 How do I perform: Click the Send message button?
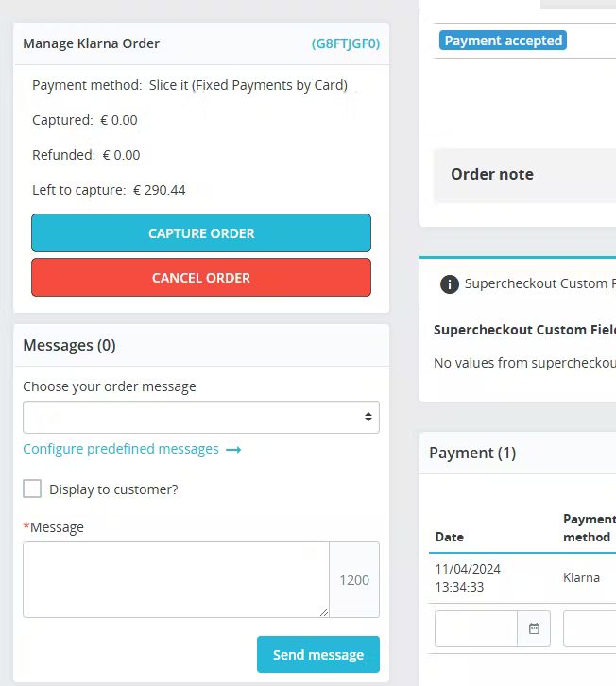318,655
